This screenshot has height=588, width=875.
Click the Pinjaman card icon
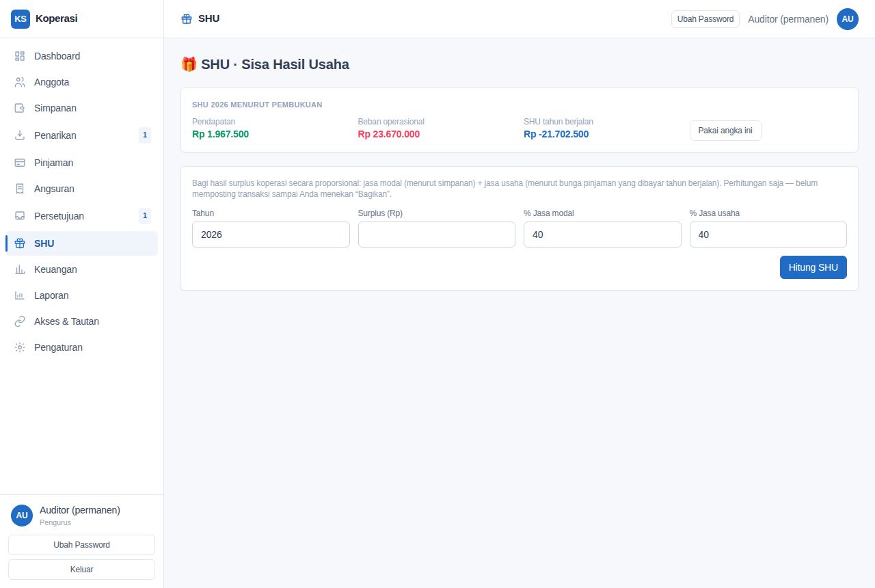[20, 163]
